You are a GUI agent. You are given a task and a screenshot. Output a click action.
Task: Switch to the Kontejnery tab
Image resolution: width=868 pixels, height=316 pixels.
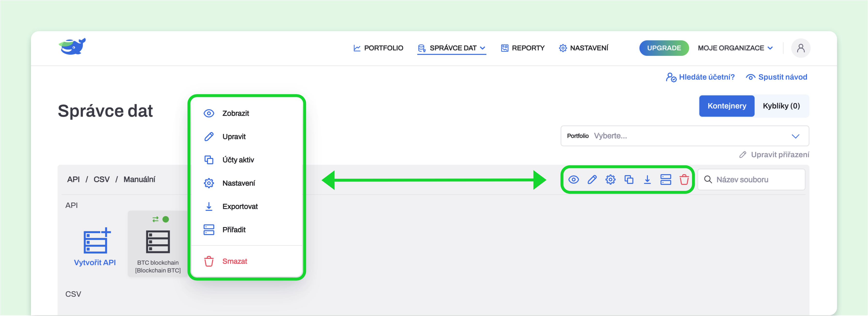726,106
